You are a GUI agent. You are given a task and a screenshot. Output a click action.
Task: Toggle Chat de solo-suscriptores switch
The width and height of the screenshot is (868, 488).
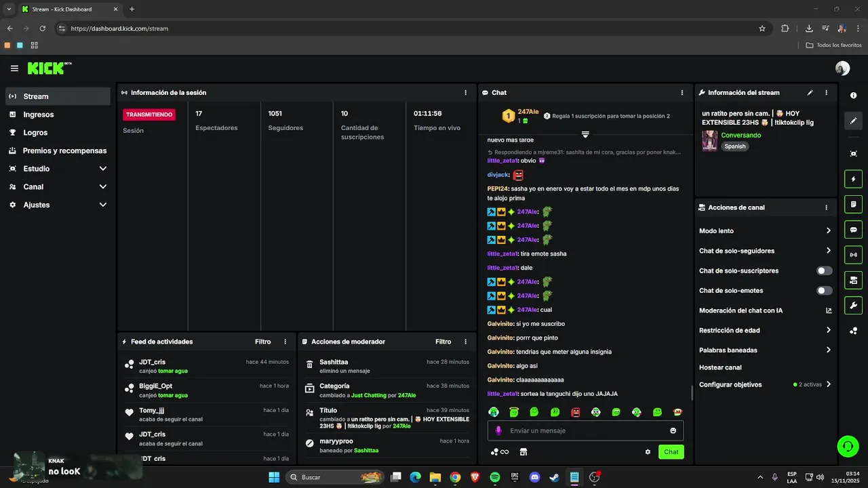click(x=824, y=270)
